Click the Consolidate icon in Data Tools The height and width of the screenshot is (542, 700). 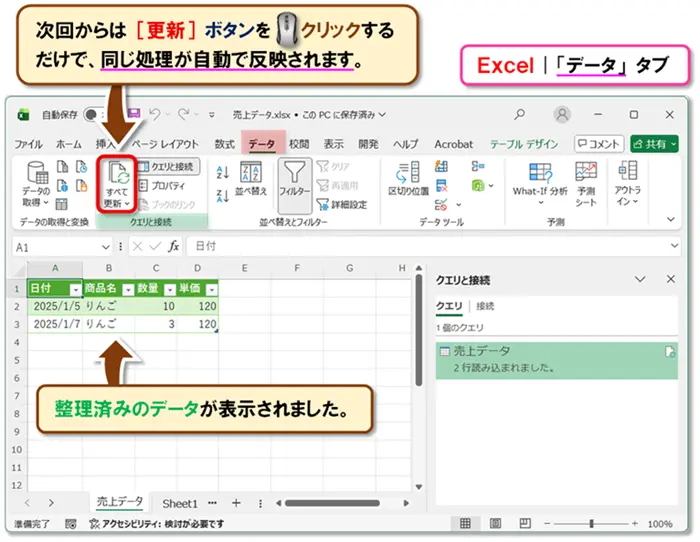[x=478, y=167]
